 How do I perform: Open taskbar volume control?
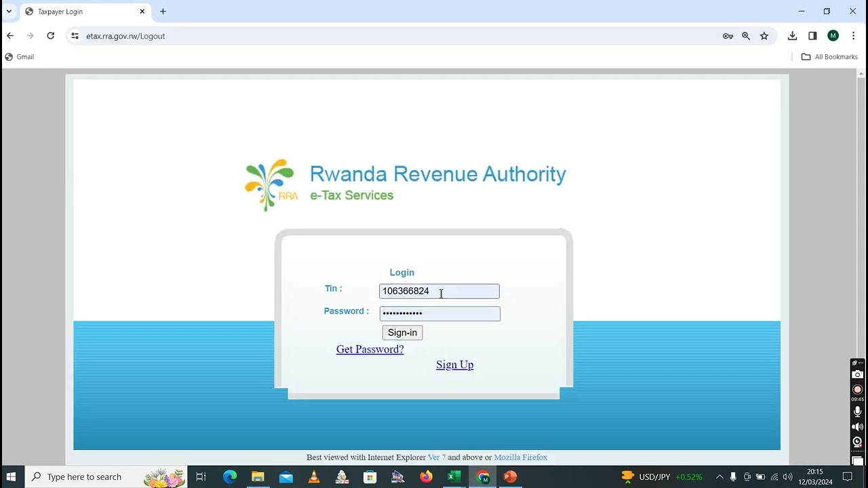point(787,476)
